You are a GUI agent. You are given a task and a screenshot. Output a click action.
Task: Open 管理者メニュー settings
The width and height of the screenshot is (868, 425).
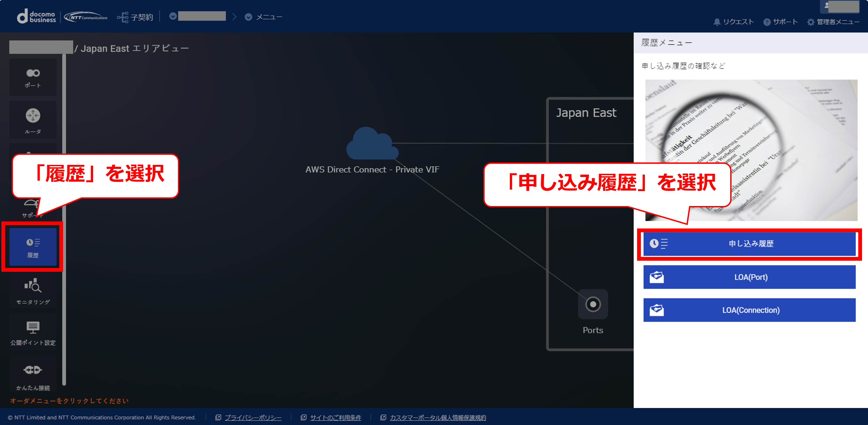[833, 22]
